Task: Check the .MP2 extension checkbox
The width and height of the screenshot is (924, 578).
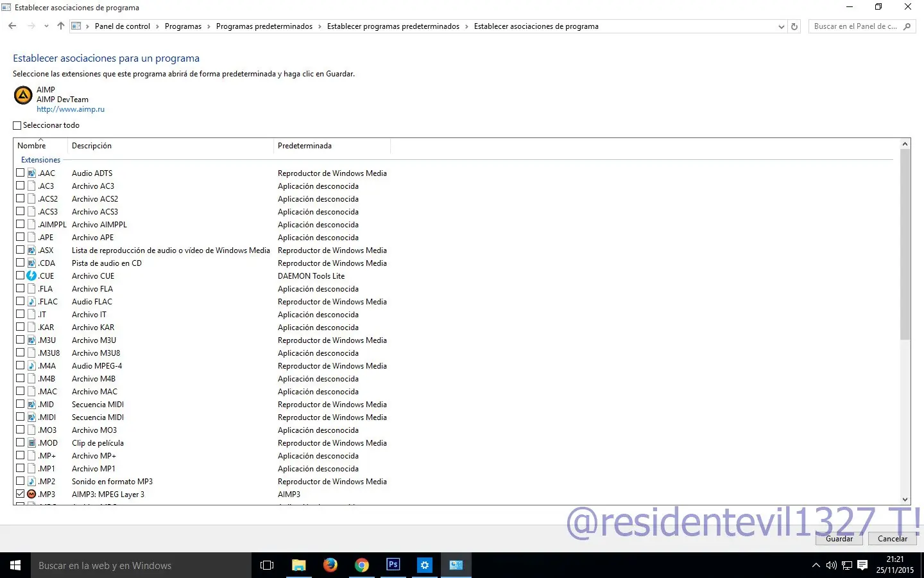Action: tap(20, 481)
